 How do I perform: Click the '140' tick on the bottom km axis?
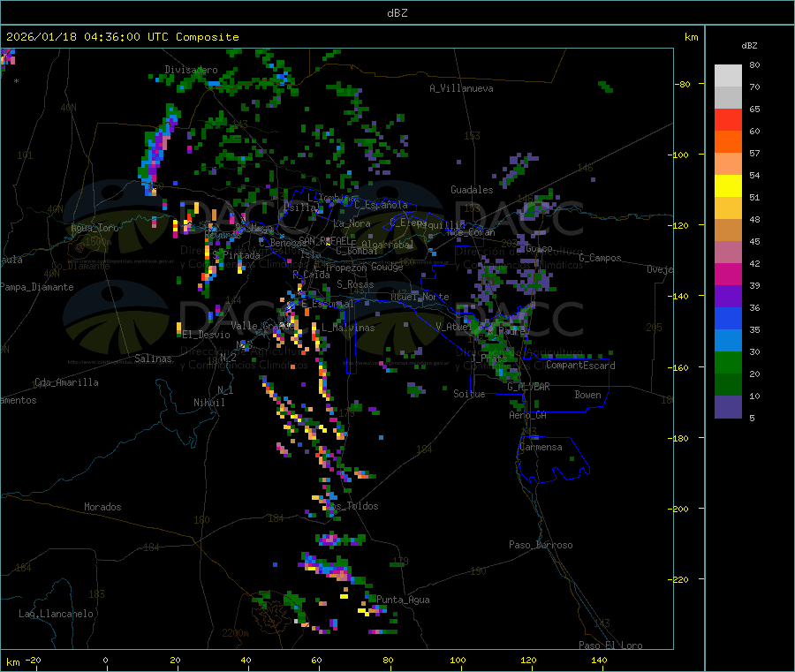599,660
